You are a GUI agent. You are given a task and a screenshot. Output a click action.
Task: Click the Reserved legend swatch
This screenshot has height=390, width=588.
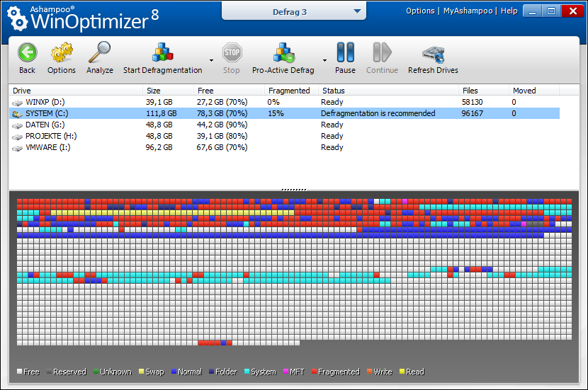pyautogui.click(x=49, y=372)
